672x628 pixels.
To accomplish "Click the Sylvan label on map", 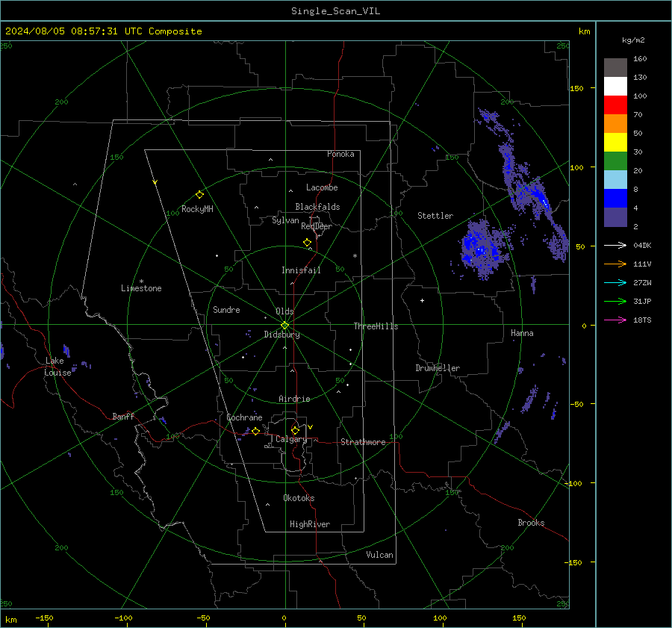I will (285, 220).
